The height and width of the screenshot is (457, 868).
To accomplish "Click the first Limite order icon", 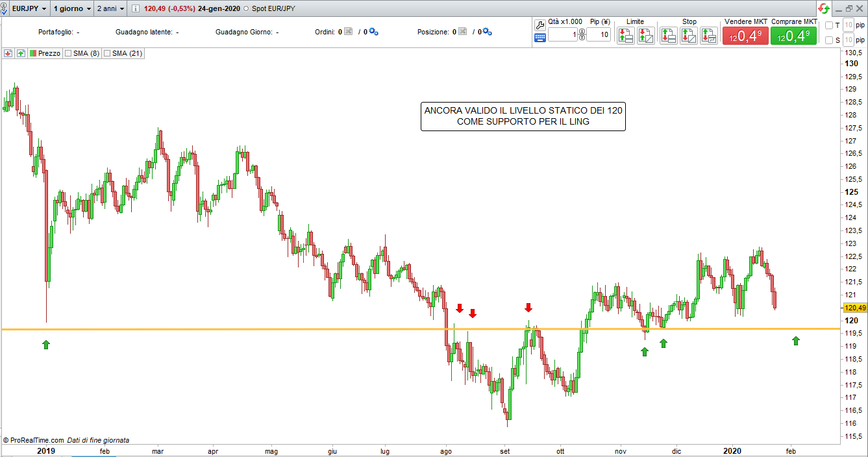I will (x=626, y=36).
